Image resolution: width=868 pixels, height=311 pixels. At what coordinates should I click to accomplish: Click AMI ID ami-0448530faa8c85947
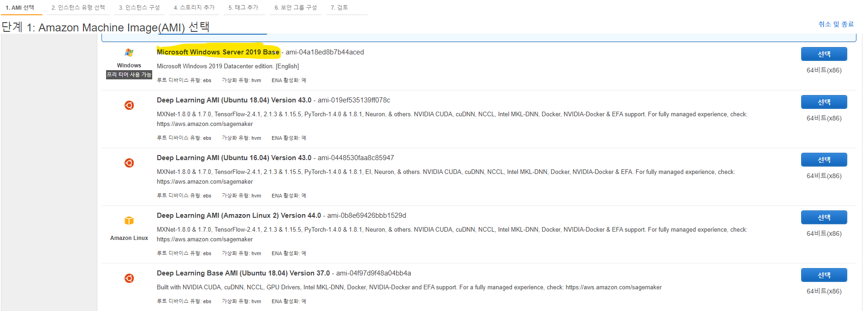pyautogui.click(x=356, y=158)
